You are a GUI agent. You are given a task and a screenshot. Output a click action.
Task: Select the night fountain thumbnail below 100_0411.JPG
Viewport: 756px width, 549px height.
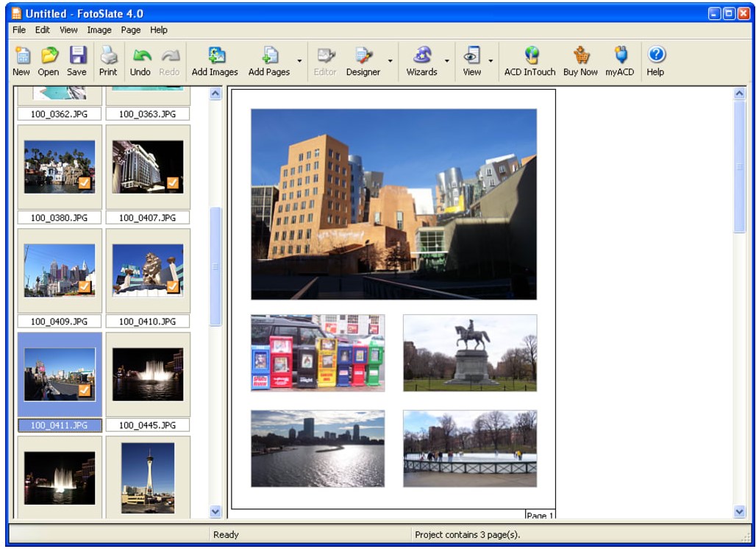60,478
